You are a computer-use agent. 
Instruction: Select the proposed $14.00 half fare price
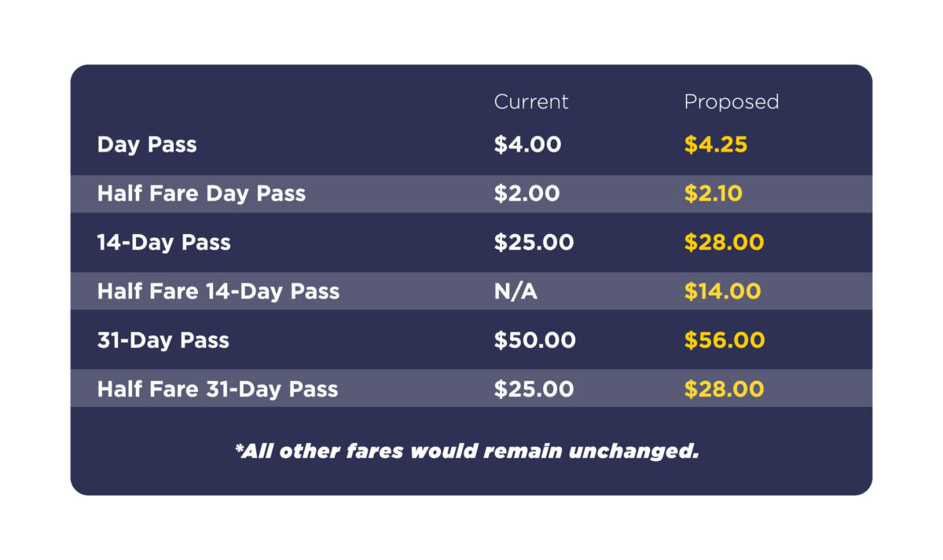(722, 291)
